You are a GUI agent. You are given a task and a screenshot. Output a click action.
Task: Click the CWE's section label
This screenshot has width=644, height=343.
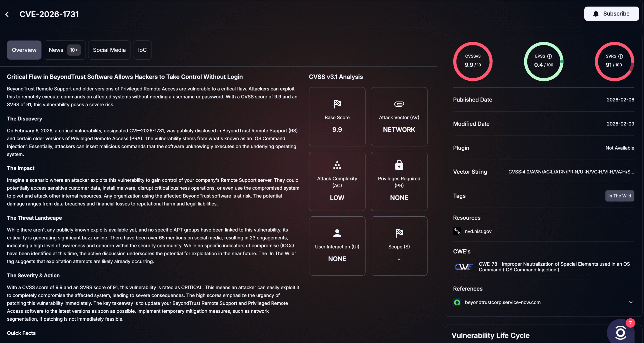coord(462,252)
